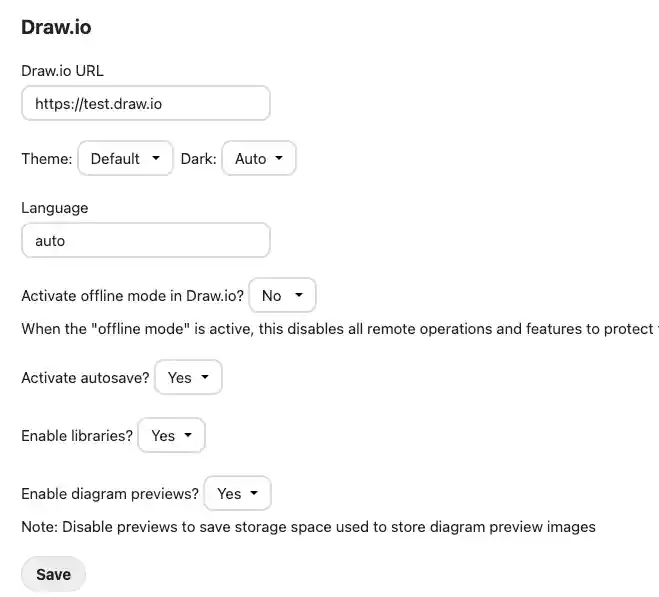Expand the Enable diagram previews dropdown
Screen dimensions: 659x597
point(237,493)
